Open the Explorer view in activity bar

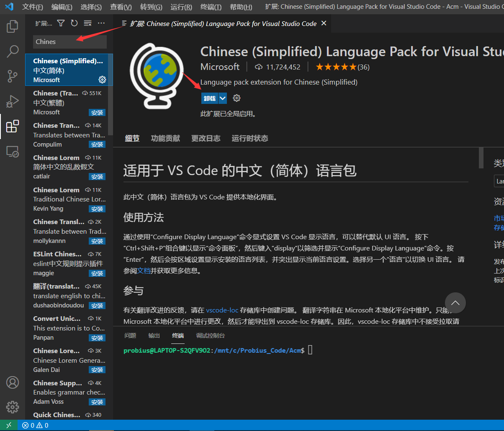coord(13,26)
